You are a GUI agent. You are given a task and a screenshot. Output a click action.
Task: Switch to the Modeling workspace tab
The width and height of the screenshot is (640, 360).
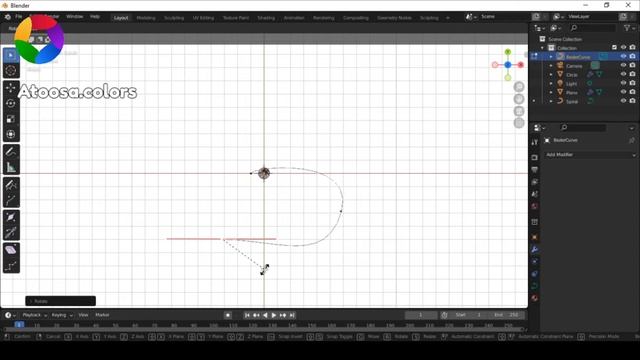point(146,18)
